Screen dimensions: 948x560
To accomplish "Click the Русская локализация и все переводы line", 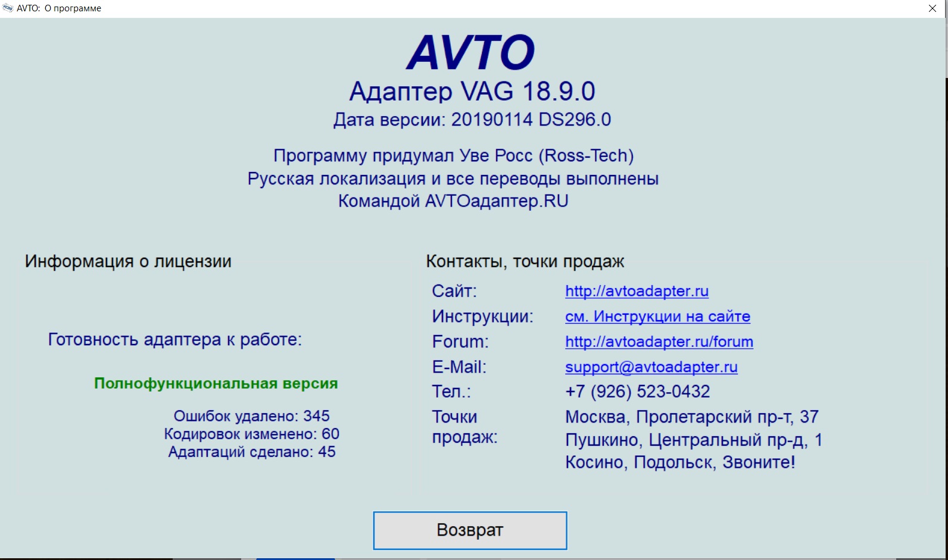I will tap(453, 179).
